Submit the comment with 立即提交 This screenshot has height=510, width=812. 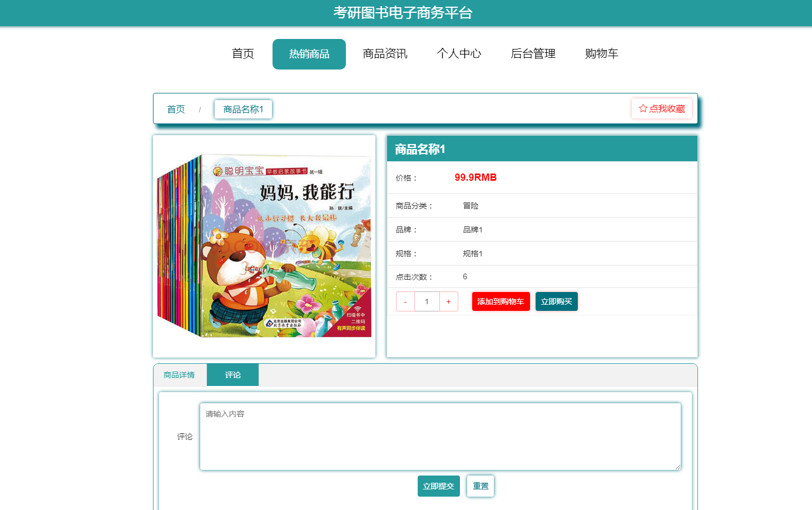pyautogui.click(x=439, y=486)
